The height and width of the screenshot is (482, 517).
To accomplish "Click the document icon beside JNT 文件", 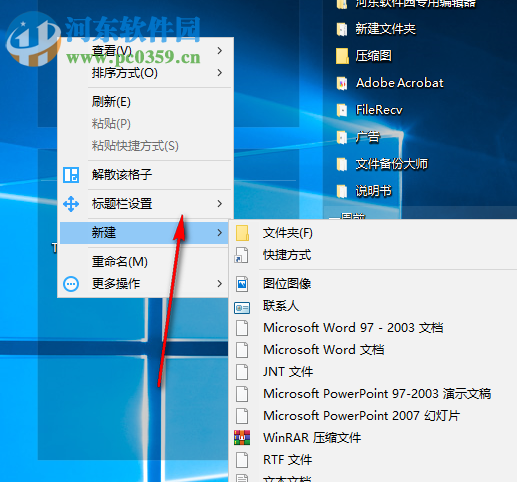I will [242, 372].
